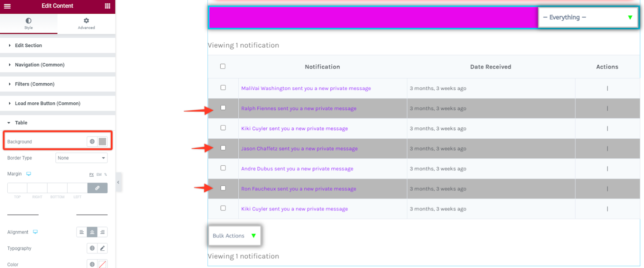The image size is (644, 268).
Task: Click the Margin LEFT input field
Action: [x=77, y=188]
